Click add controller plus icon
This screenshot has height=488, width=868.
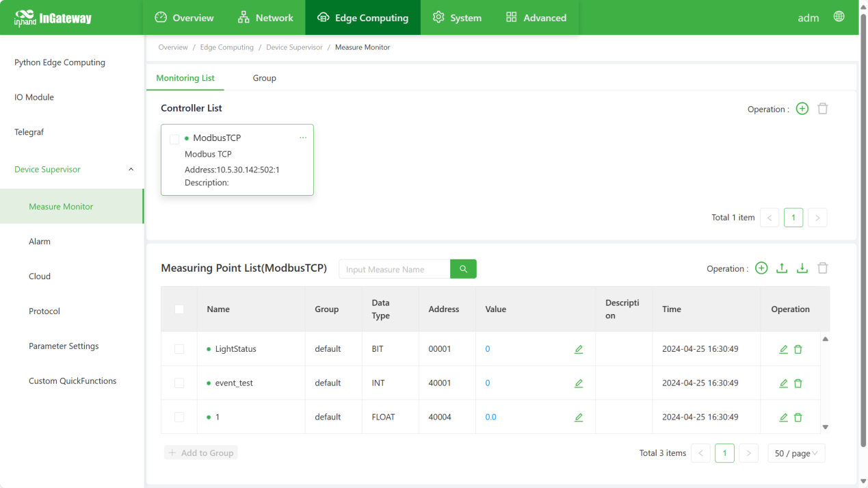pos(802,109)
